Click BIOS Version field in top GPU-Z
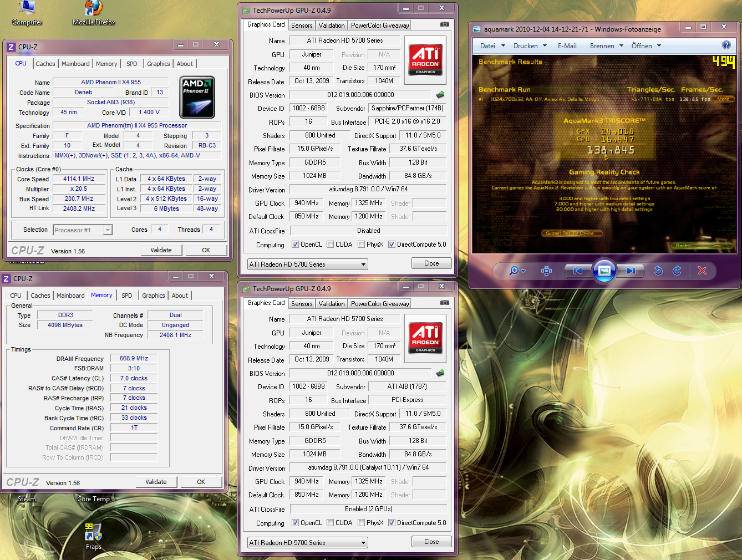 point(361,95)
